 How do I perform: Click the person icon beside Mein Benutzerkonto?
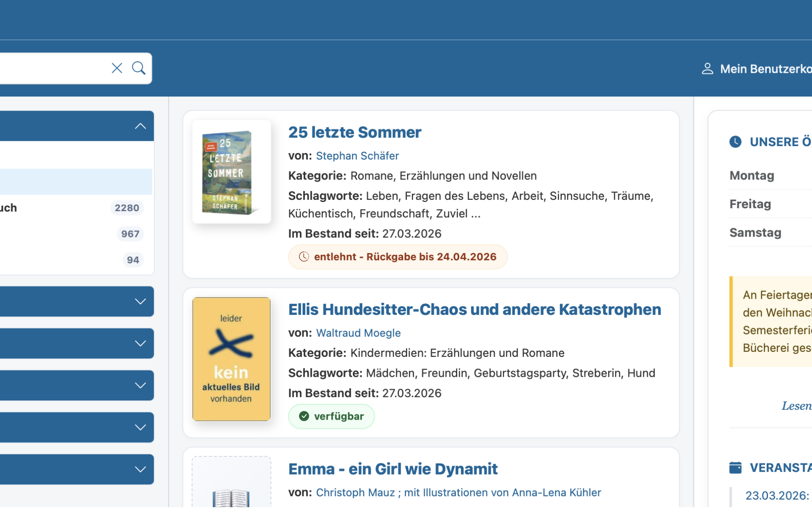click(708, 69)
